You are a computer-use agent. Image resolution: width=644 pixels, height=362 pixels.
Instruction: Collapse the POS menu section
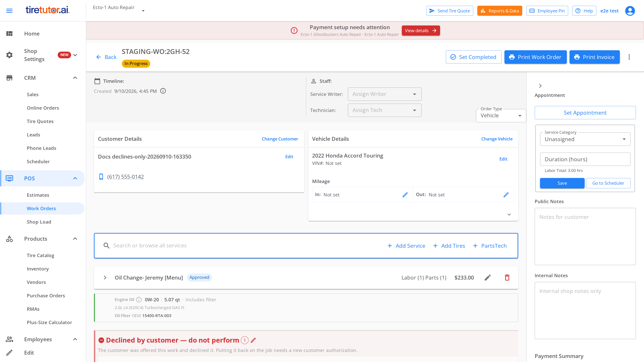point(75,178)
